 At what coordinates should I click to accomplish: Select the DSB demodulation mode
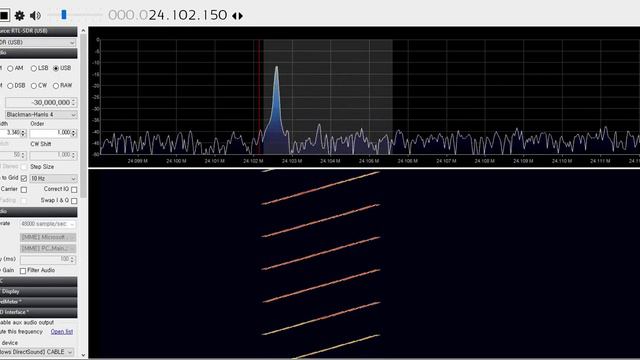click(16, 85)
